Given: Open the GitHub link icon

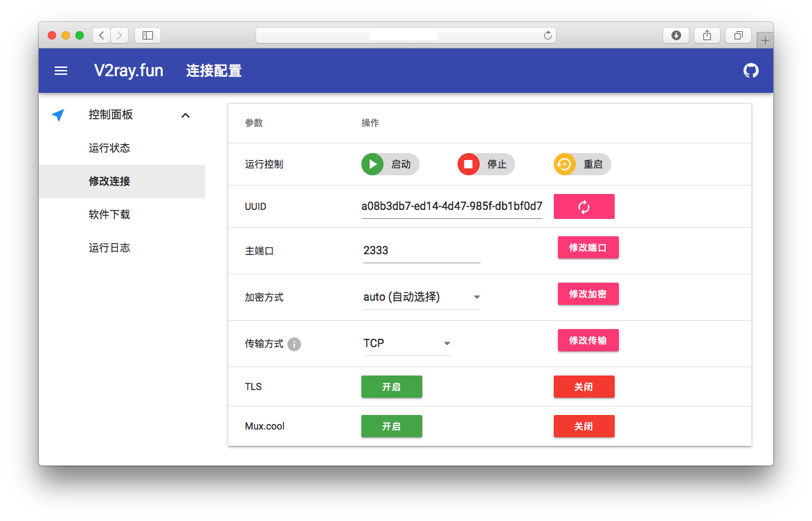Looking at the screenshot, I should 750,71.
